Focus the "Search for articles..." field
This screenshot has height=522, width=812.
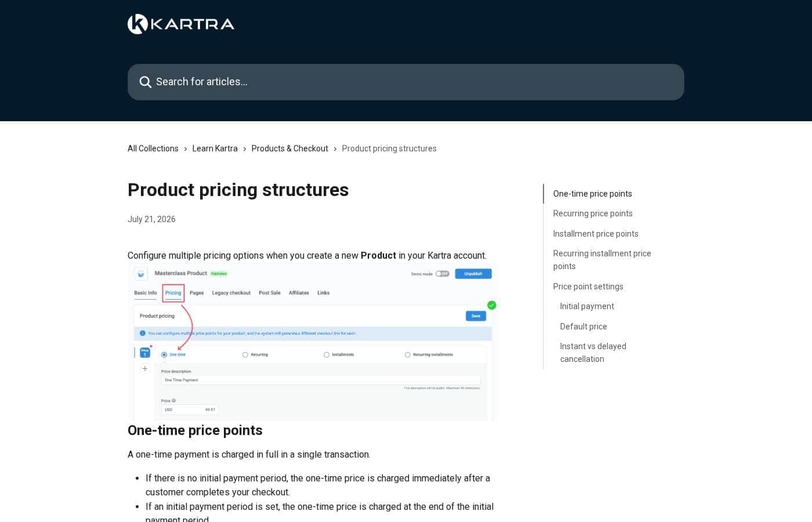click(x=406, y=82)
